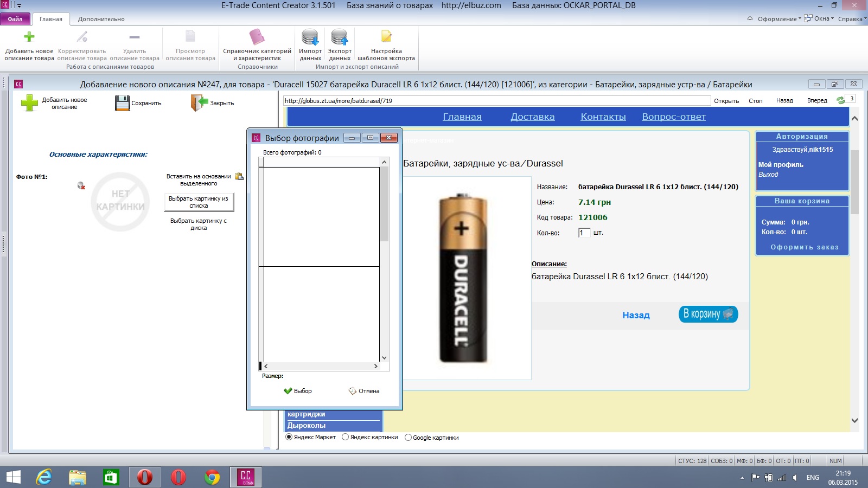The width and height of the screenshot is (868, 488).
Task: Click the photo list scroll-right arrow in dialog
Action: point(375,367)
